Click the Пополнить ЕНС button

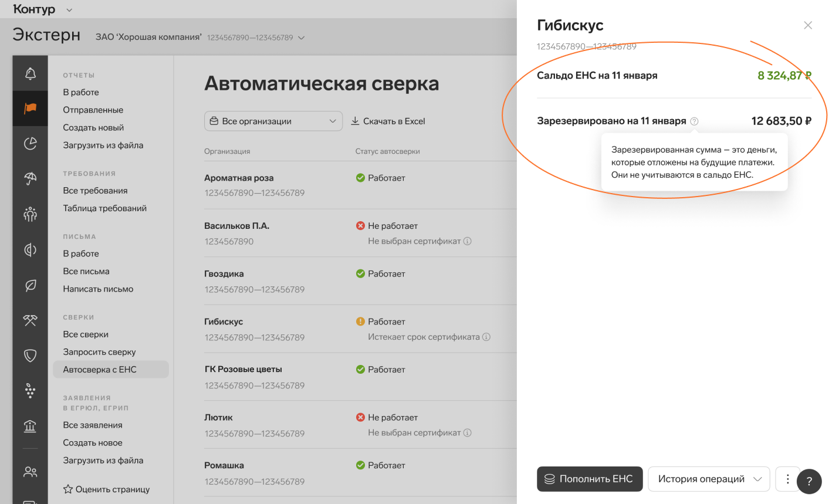tap(590, 479)
